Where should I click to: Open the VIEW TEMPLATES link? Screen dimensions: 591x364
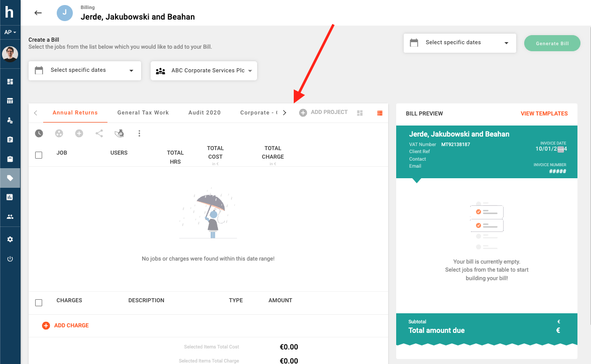pos(544,113)
